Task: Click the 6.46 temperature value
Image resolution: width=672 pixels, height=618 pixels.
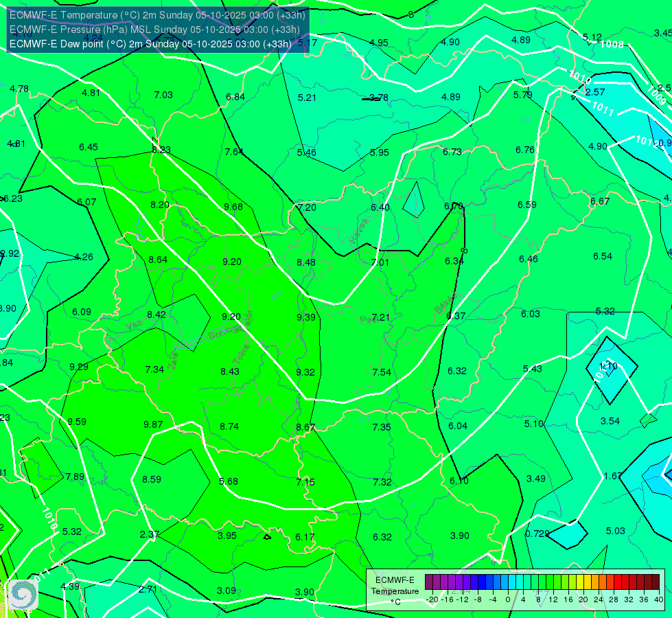Action: pos(529,259)
